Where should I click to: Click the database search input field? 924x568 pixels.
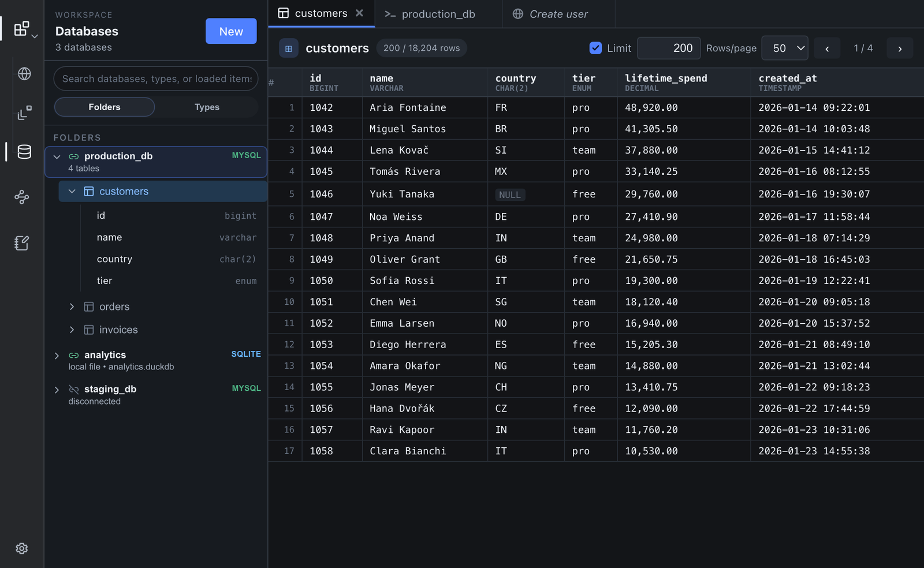point(156,79)
